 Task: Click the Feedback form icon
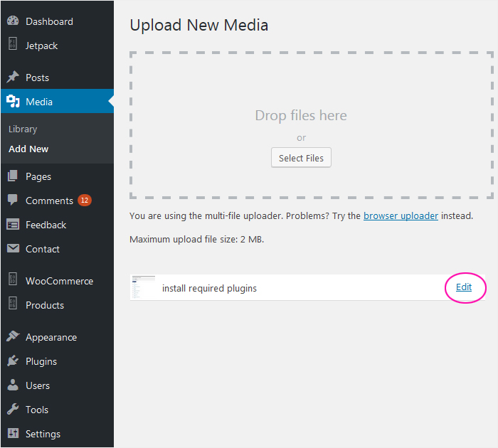pyautogui.click(x=13, y=225)
